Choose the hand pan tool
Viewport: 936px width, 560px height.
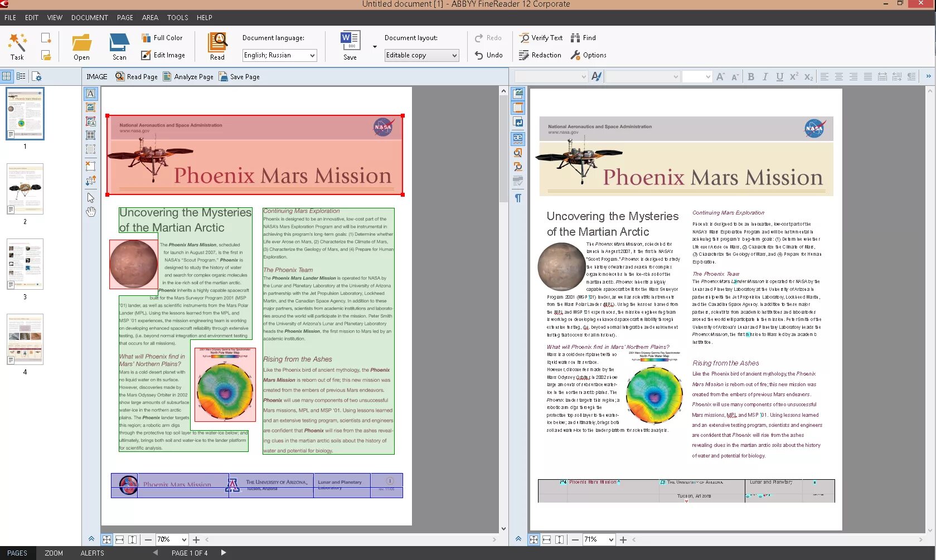(x=90, y=212)
